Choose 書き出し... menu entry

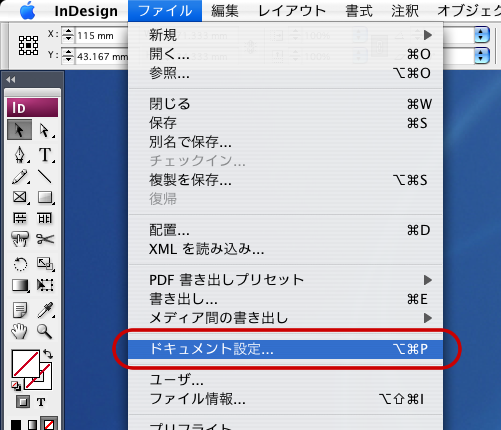pos(286,299)
